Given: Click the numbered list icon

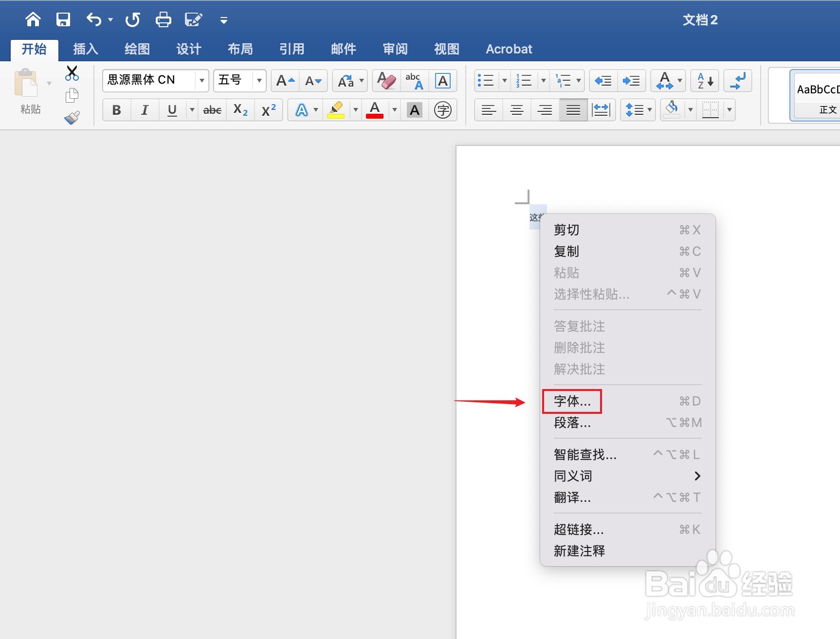Looking at the screenshot, I should (x=525, y=81).
